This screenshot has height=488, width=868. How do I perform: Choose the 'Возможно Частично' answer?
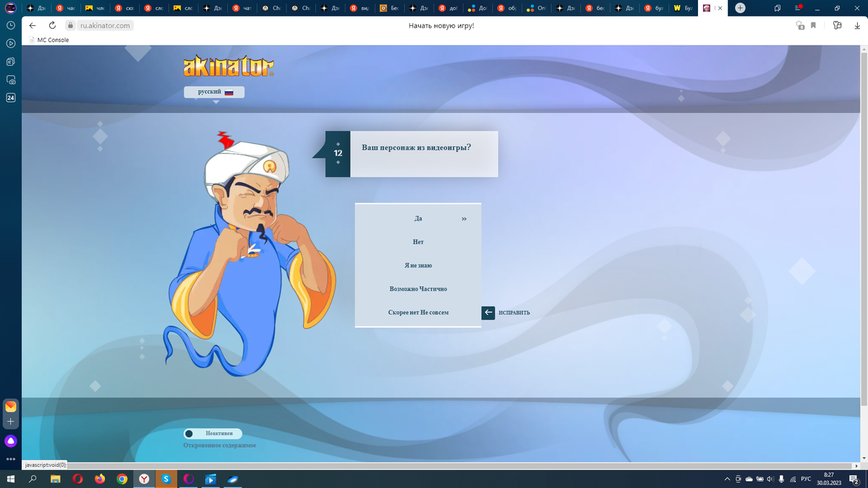pos(418,289)
